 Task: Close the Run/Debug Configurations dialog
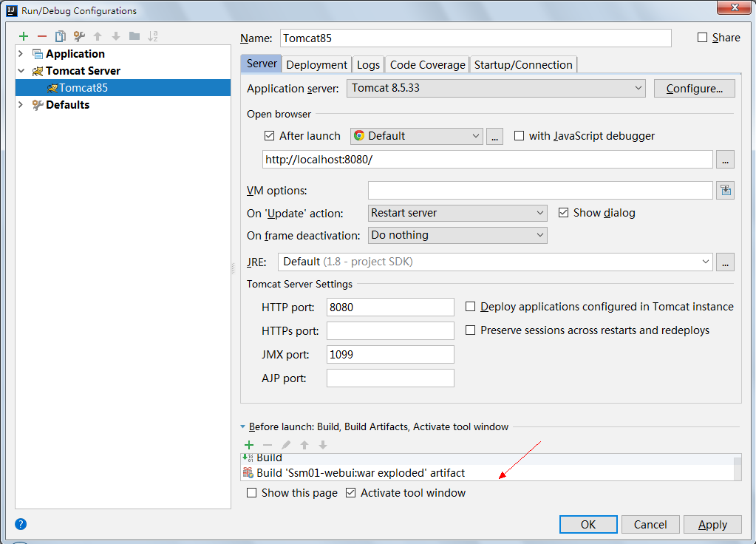735,7
